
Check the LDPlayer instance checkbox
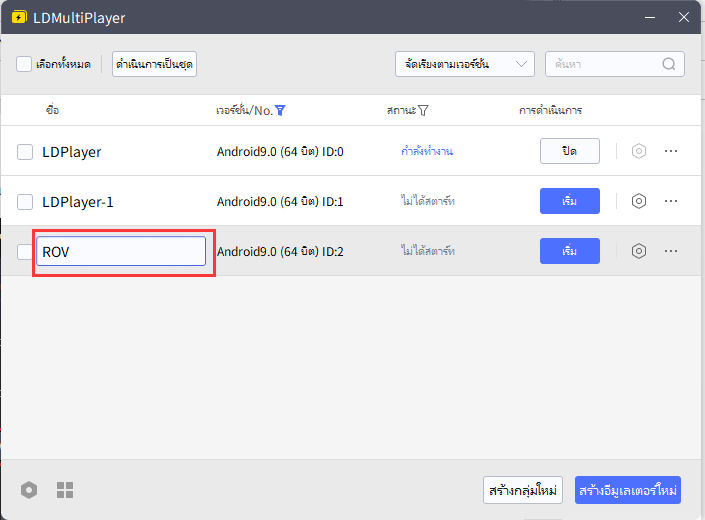[25, 152]
